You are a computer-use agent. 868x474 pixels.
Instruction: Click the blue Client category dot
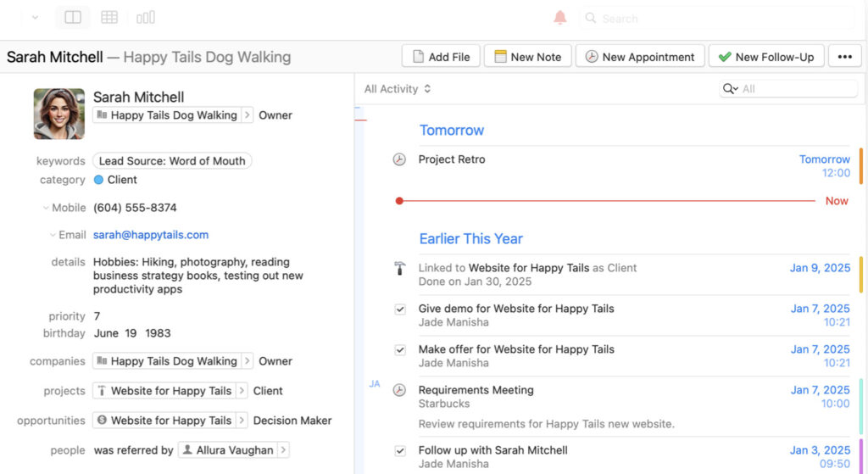[98, 180]
